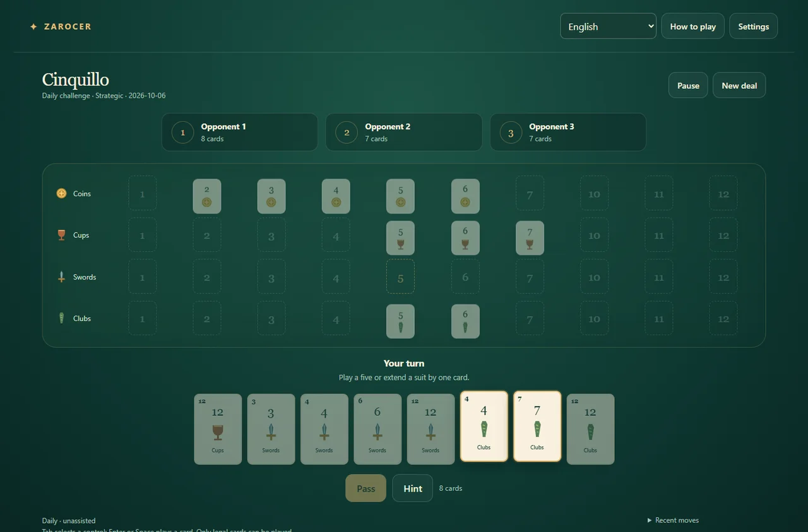Click the Zarocer star logo
The width and height of the screenshot is (808, 532).
click(x=33, y=27)
